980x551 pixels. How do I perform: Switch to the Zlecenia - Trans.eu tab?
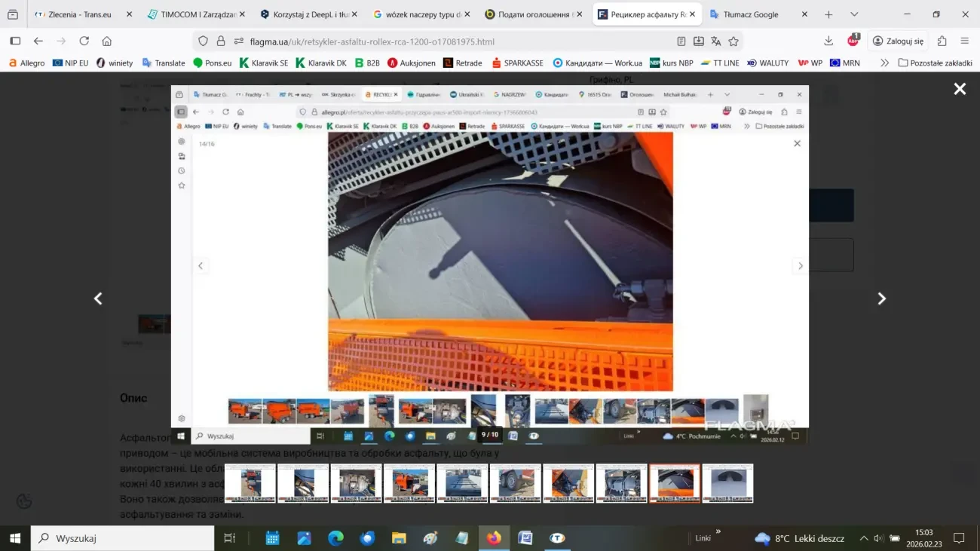pyautogui.click(x=76, y=14)
